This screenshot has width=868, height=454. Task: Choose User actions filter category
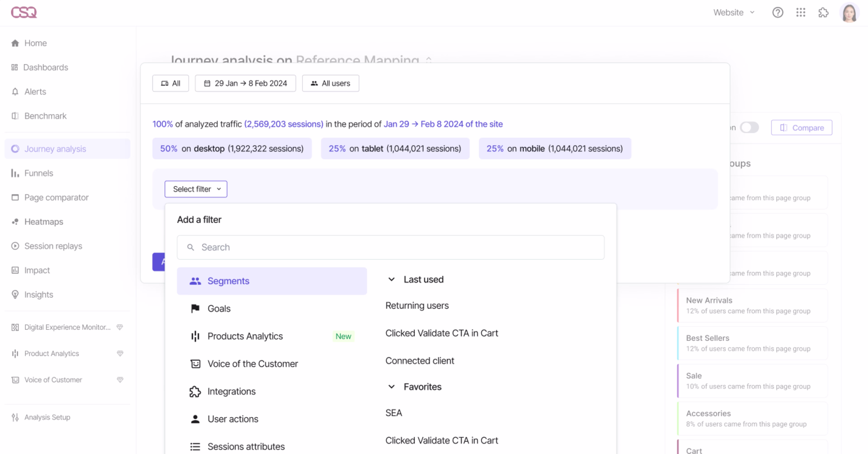coord(233,419)
